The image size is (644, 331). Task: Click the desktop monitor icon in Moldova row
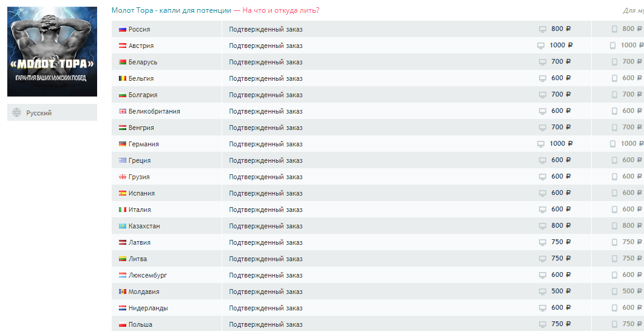tap(543, 292)
